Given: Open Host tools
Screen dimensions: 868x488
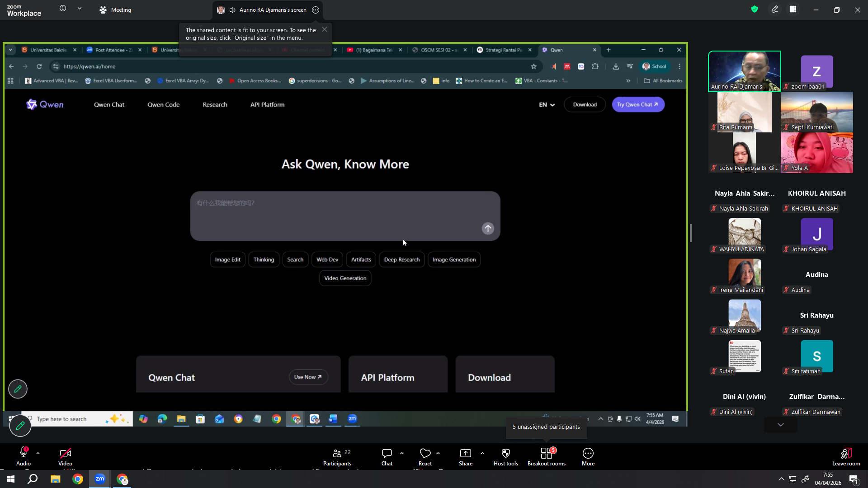Looking at the screenshot, I should pos(506,456).
